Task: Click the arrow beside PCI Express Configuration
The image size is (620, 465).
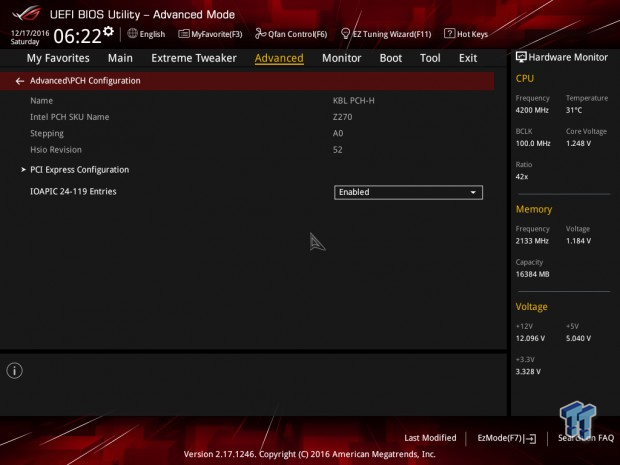Action: coord(23,169)
